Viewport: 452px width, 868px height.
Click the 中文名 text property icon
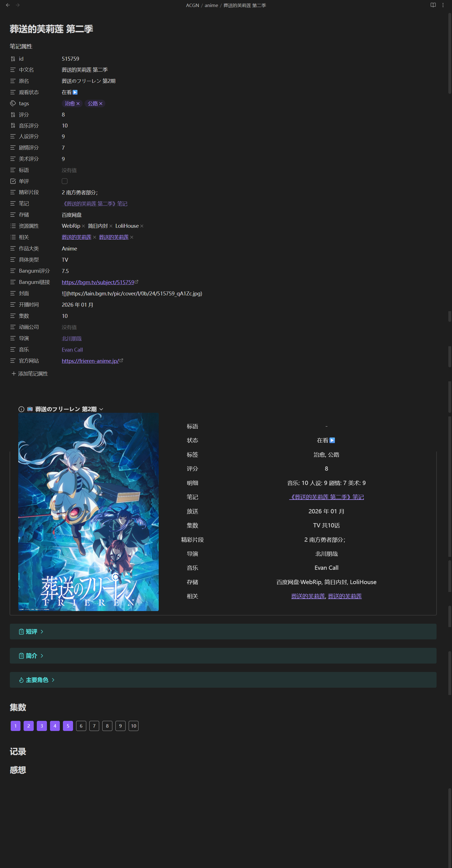tap(13, 70)
